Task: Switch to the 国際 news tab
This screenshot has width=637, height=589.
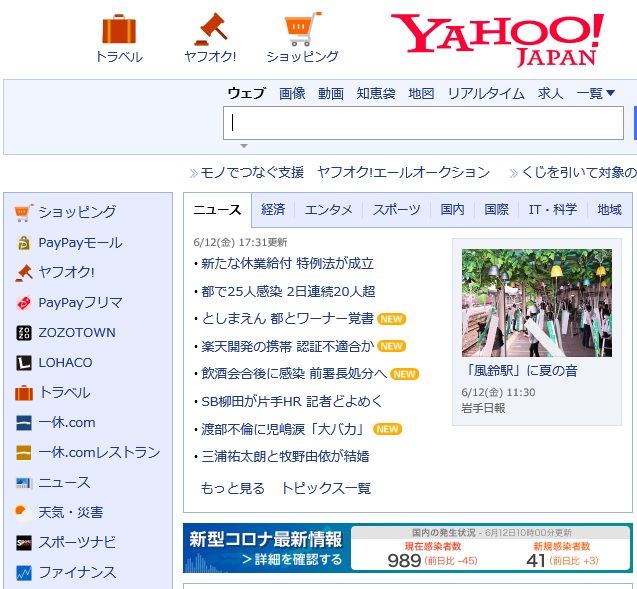Action: point(496,210)
